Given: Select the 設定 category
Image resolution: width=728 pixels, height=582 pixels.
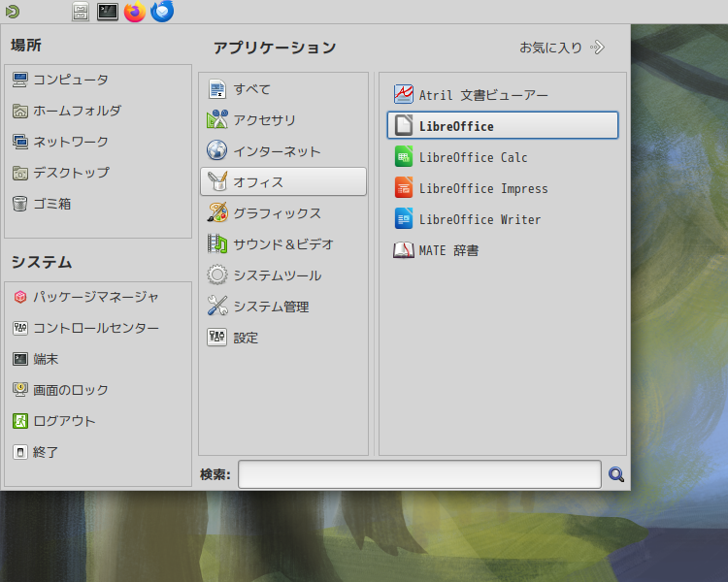Looking at the screenshot, I should click(283, 338).
